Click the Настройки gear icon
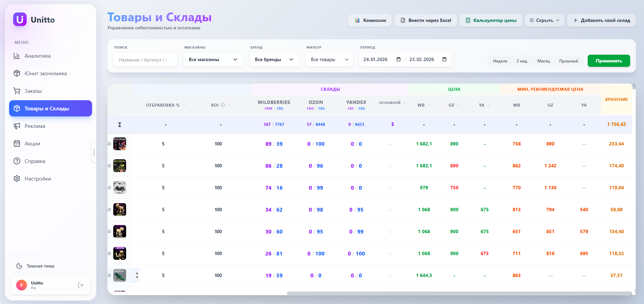The width and height of the screenshot is (644, 304). [17, 178]
